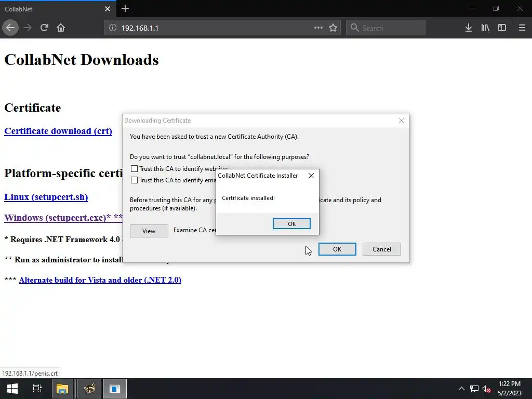The width and height of the screenshot is (532, 399).
Task: Show hidden system tray icons
Action: point(461,389)
